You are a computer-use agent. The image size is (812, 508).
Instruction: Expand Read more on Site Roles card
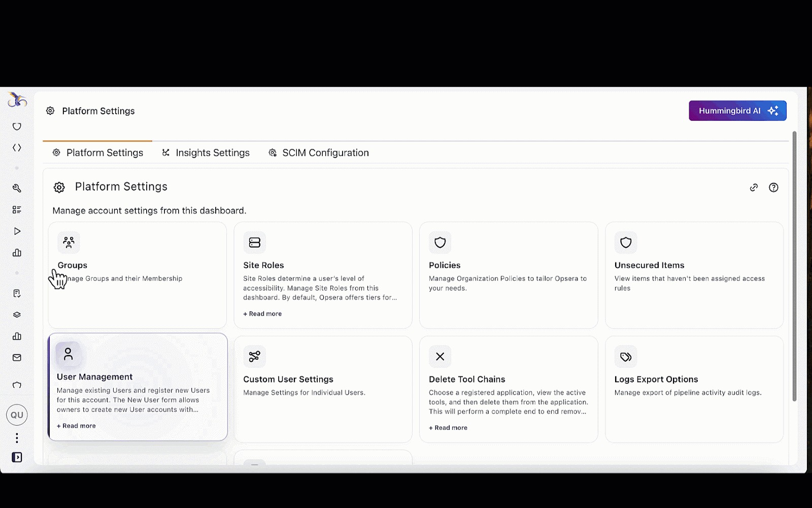262,314
